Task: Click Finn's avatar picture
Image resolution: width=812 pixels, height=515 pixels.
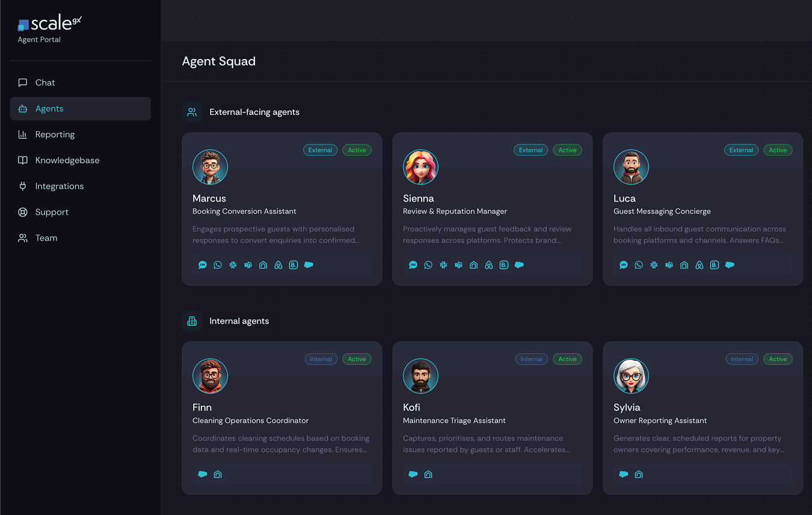Action: [210, 376]
